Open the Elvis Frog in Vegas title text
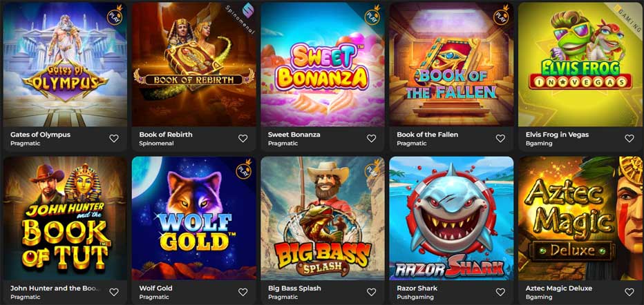Image resolution: width=644 pixels, height=305 pixels. click(x=557, y=135)
